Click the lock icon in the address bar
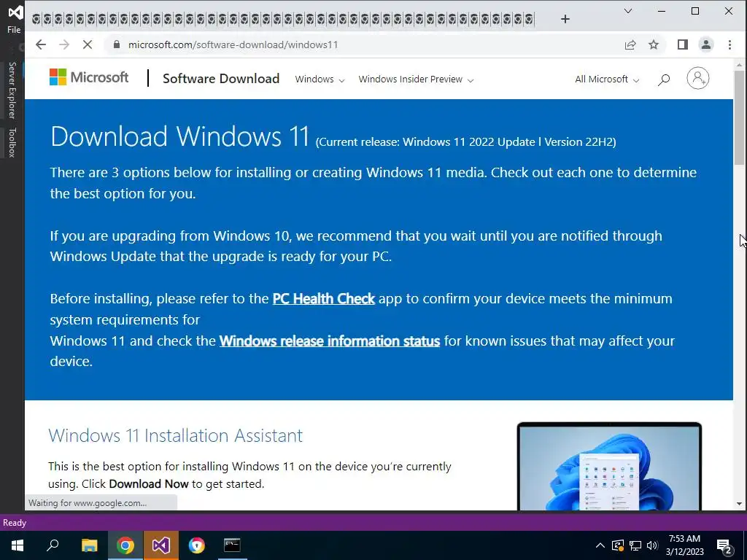This screenshot has height=560, width=747. [x=117, y=44]
